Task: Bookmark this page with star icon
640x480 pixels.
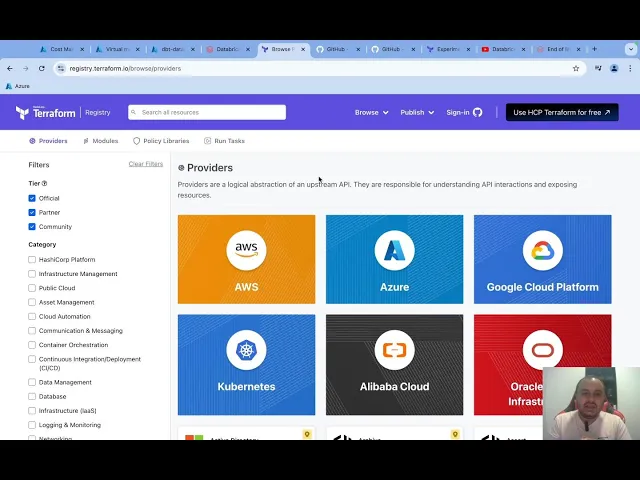Action: (576, 69)
